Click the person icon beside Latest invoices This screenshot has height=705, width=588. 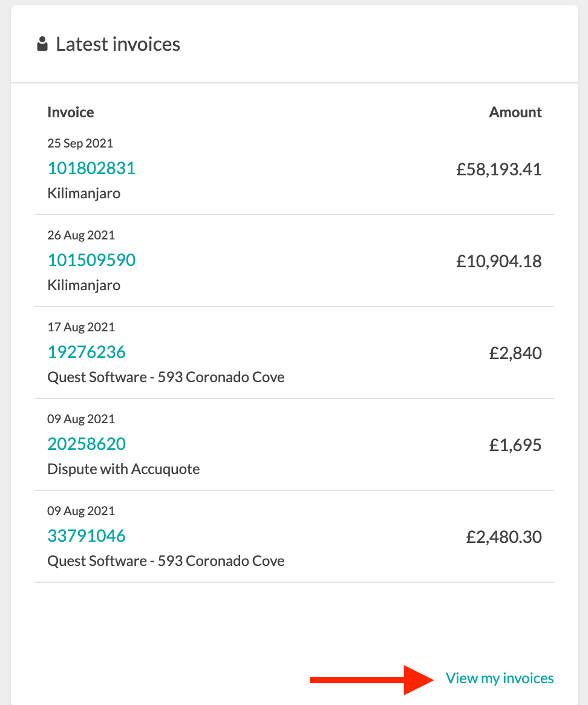coord(42,44)
